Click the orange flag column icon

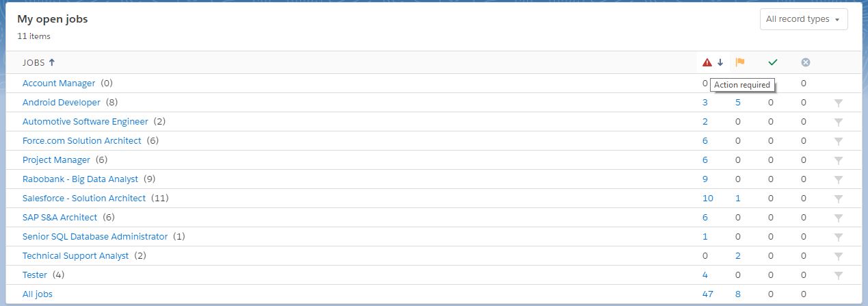coord(740,62)
